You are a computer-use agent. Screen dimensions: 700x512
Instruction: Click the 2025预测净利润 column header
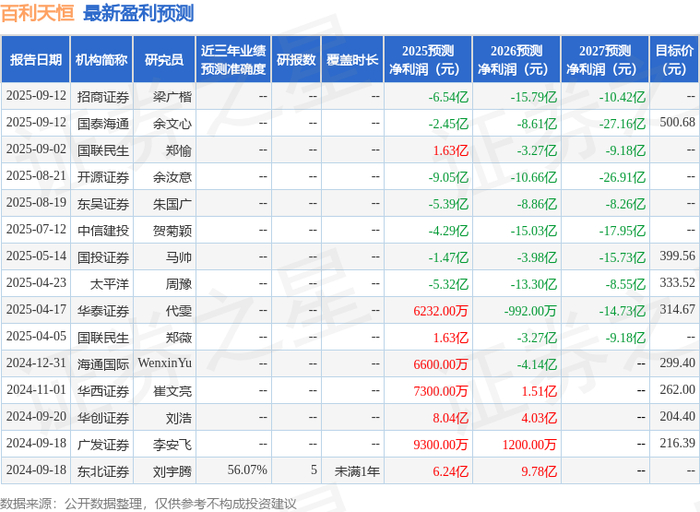[x=428, y=59]
